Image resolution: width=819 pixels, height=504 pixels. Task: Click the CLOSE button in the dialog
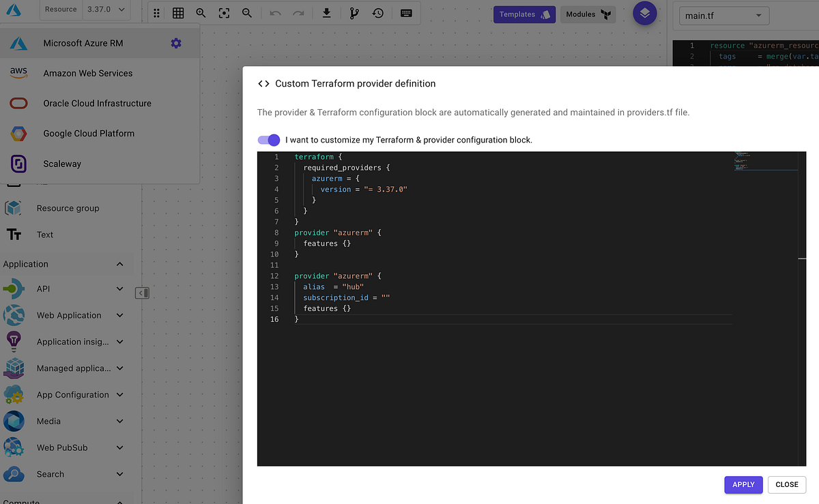click(x=786, y=484)
